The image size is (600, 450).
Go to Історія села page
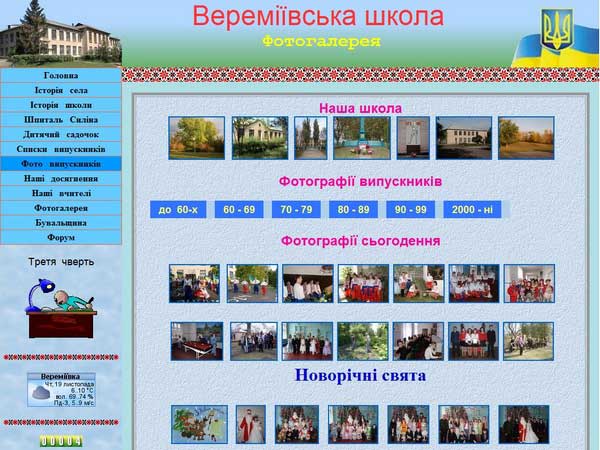(x=61, y=90)
